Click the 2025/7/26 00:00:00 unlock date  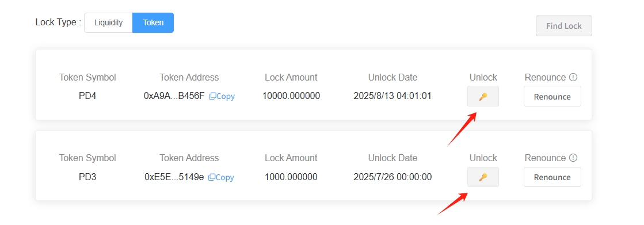tap(393, 177)
